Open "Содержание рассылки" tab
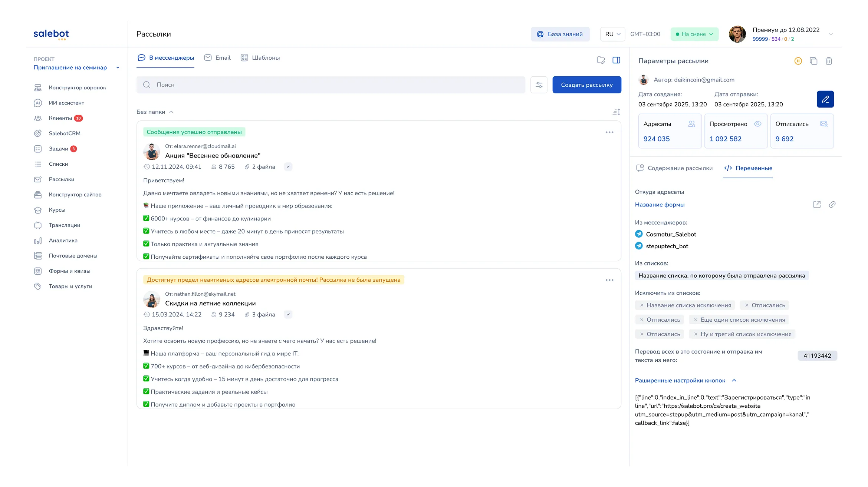 coord(674,168)
